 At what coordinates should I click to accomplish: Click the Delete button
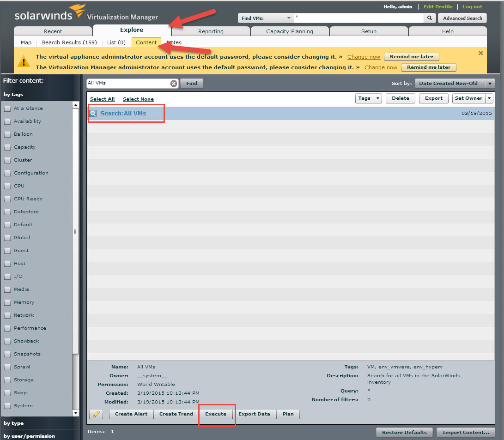point(401,98)
